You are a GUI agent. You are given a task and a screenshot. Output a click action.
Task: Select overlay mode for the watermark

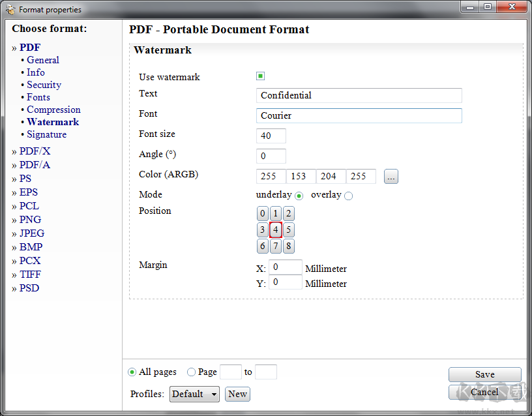coord(347,196)
